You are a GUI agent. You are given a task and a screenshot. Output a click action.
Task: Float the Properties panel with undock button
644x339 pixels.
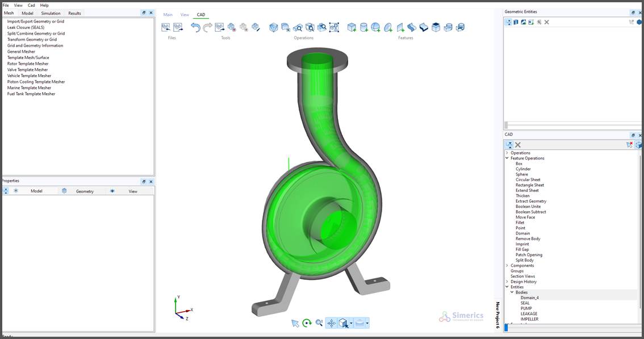(144, 182)
